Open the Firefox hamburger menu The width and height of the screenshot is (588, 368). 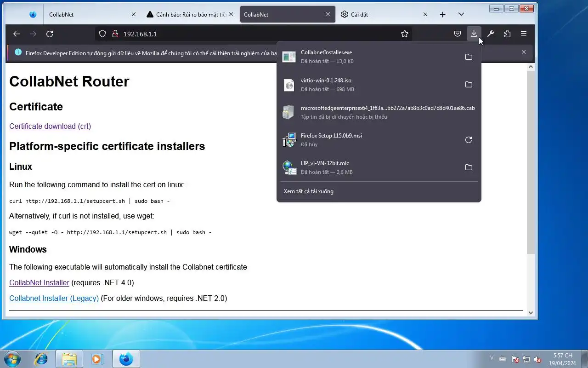coord(524,34)
